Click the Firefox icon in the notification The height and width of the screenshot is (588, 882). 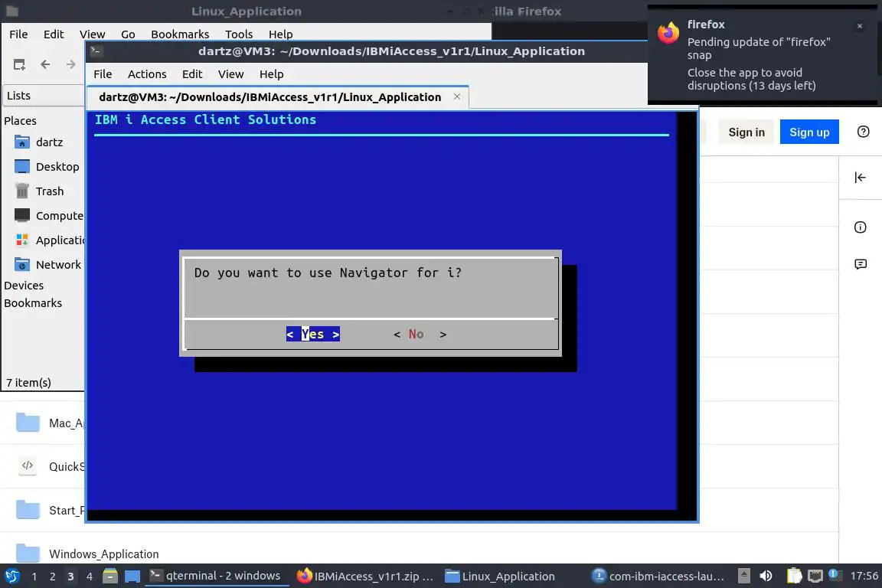pos(668,33)
